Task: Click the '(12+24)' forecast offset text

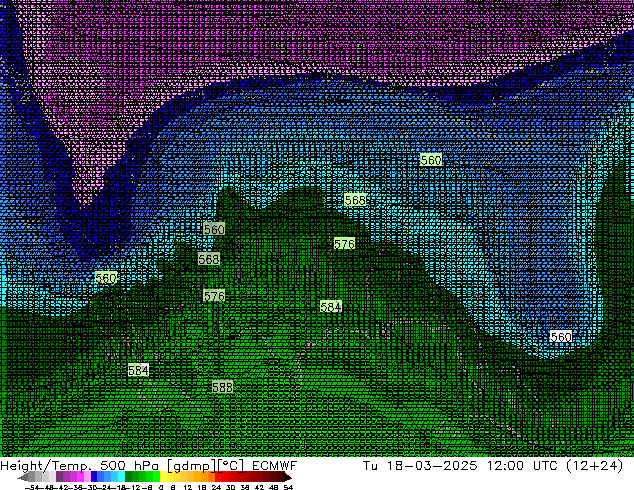Action: coord(595,466)
